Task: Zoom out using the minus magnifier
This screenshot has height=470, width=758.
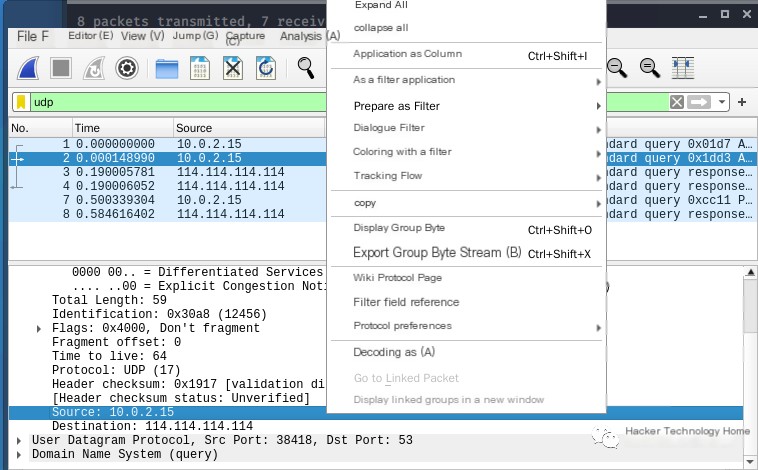Action: [x=617, y=68]
